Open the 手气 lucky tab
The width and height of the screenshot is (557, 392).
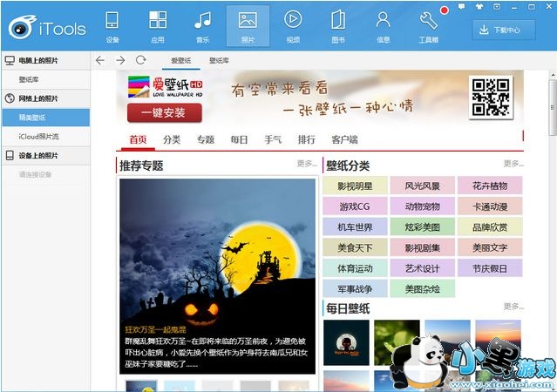coord(273,139)
